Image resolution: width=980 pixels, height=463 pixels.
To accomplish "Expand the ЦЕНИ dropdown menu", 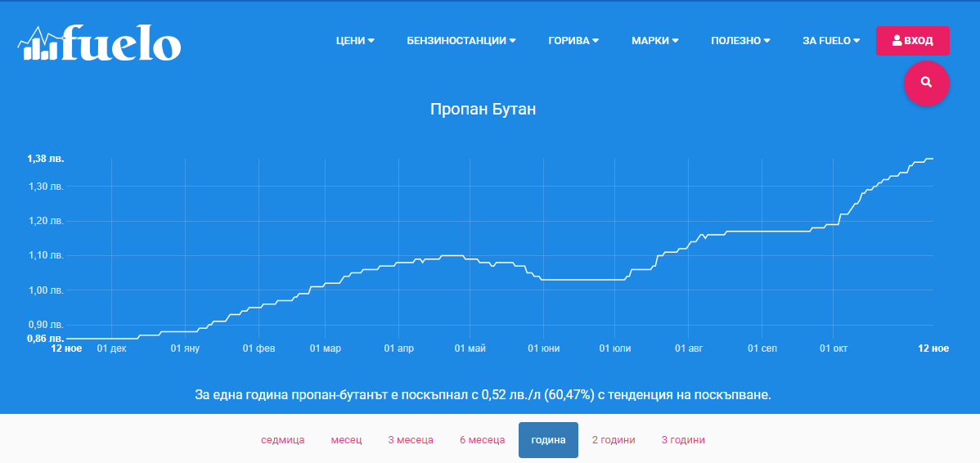I will click(x=355, y=41).
